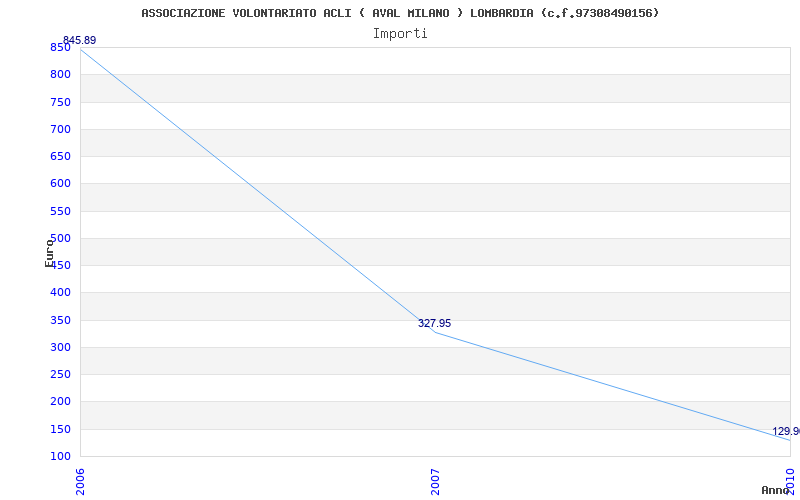
Task: Click the 650 y-axis tick label
Action: click(60, 156)
